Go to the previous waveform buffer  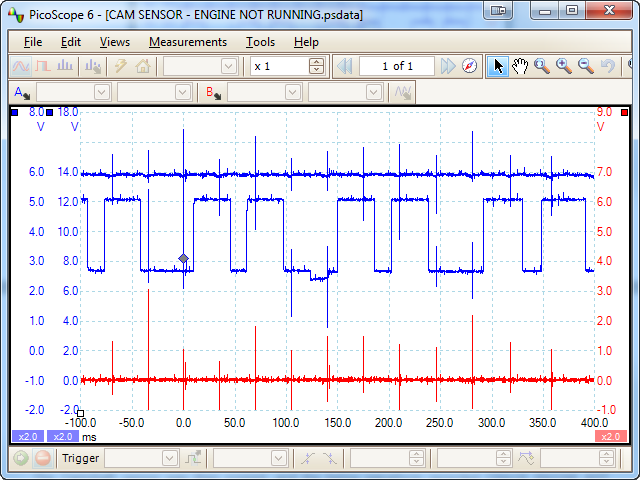[345, 66]
